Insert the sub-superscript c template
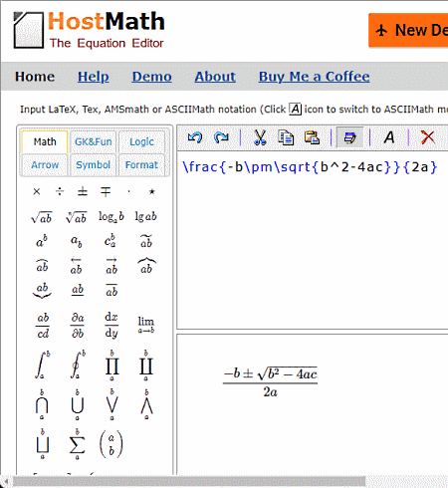 [x=111, y=241]
